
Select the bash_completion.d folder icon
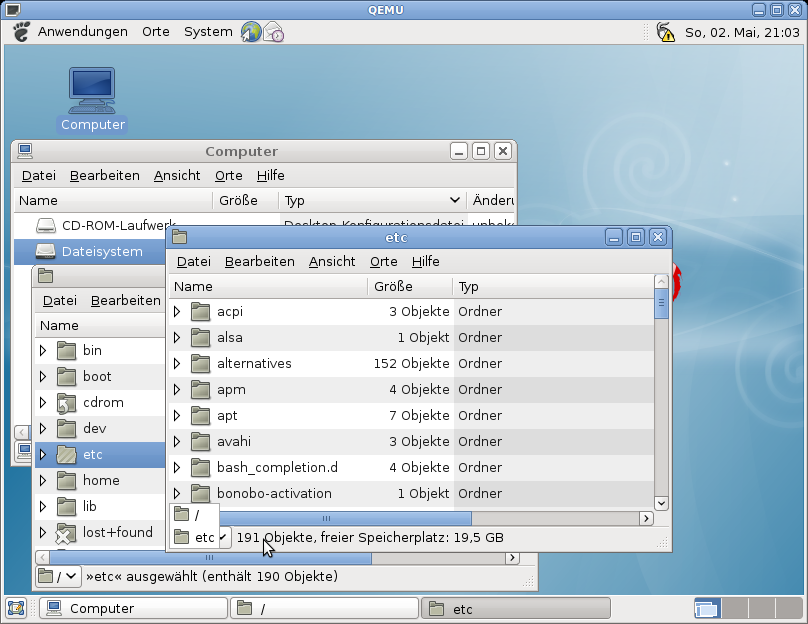[200, 467]
